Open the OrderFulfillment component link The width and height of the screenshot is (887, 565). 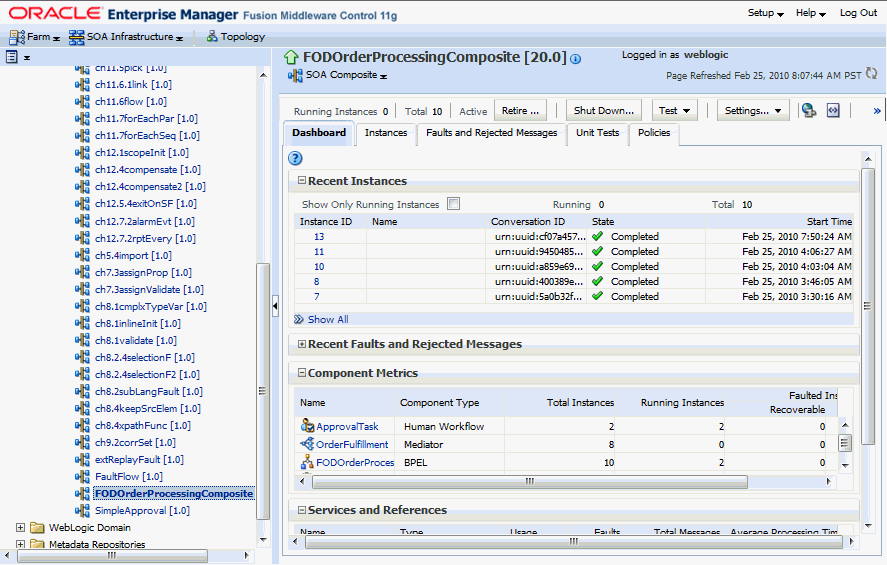(x=352, y=445)
